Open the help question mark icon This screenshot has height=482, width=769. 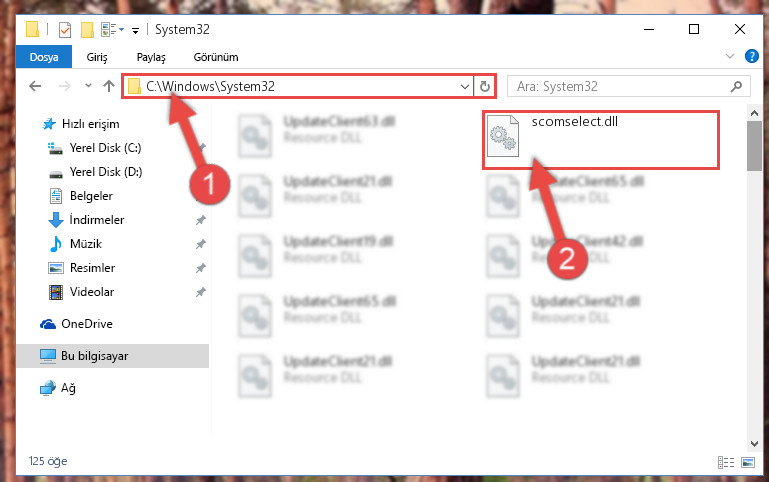coord(751,56)
